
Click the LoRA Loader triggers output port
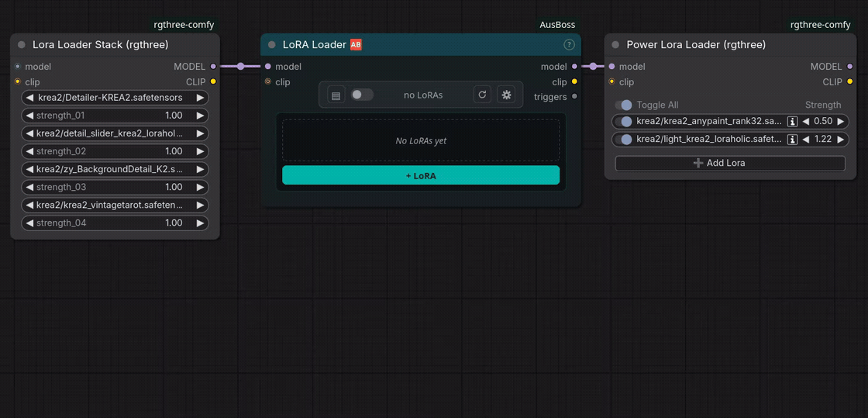coord(574,97)
